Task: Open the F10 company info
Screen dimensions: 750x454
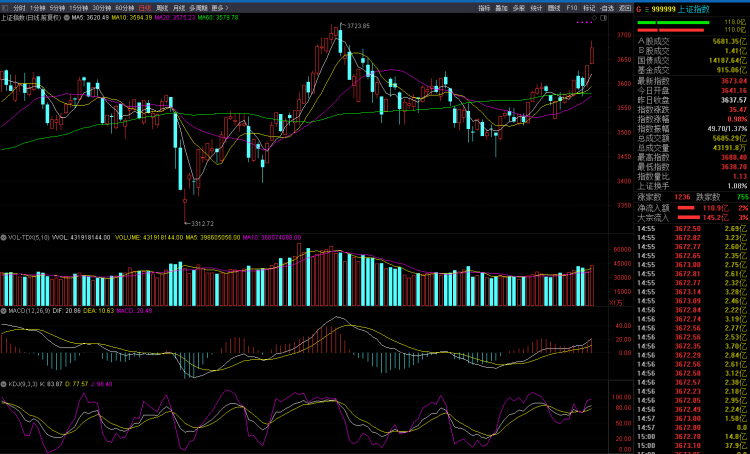Action: click(x=571, y=7)
